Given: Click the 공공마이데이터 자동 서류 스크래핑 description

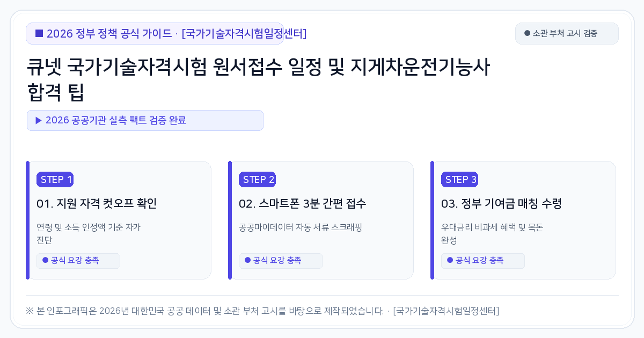Looking at the screenshot, I should 301,227.
